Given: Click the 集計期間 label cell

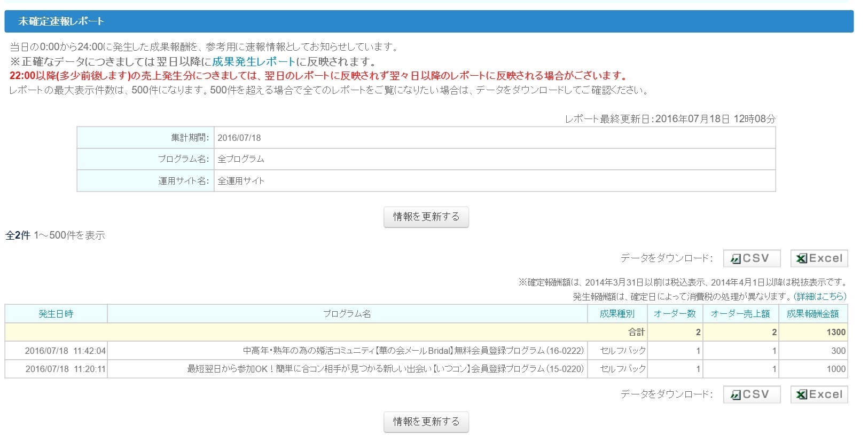Looking at the screenshot, I should (145, 138).
